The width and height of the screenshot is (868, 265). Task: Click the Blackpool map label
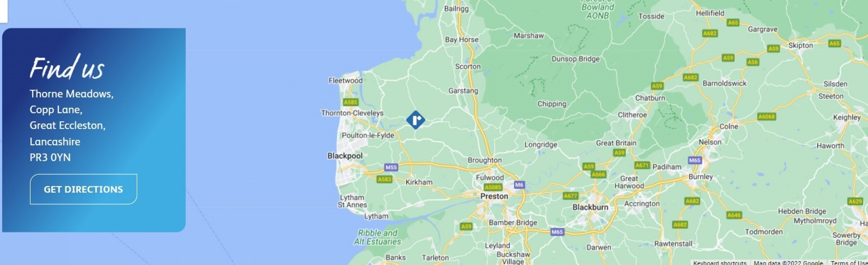tap(345, 156)
